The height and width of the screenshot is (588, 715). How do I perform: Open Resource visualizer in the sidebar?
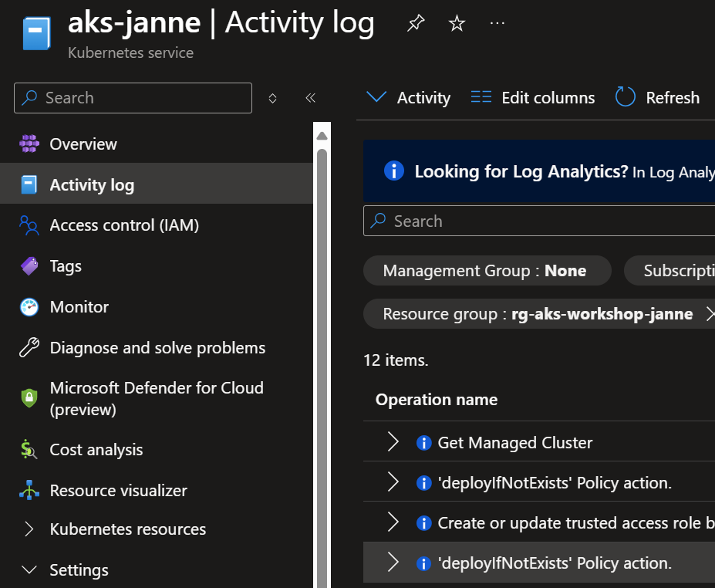coord(157,490)
